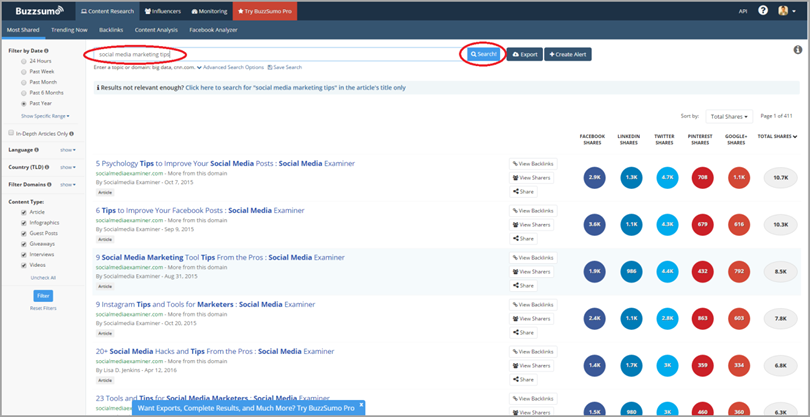This screenshot has width=810, height=417.
Task: Open the Total Shares sort dropdown
Action: click(x=728, y=117)
